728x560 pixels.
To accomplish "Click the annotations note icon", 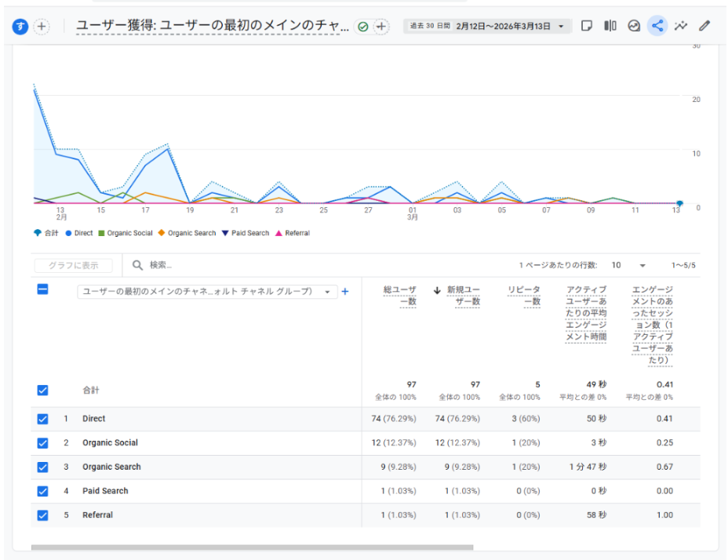I will click(587, 26).
